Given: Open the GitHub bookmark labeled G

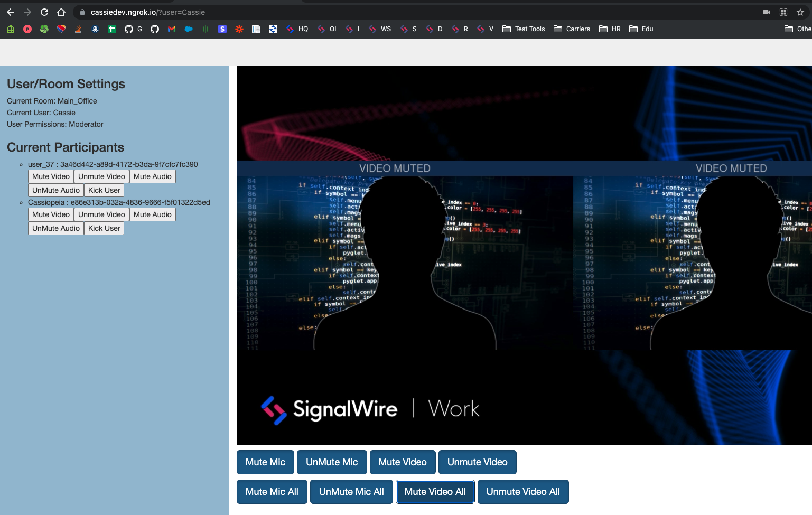Looking at the screenshot, I should [x=134, y=29].
